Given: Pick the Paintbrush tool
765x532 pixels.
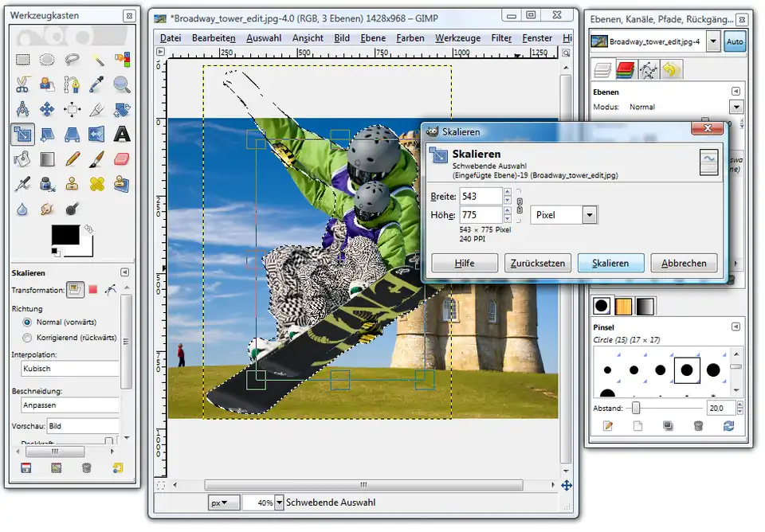Looking at the screenshot, I should click(x=97, y=159).
